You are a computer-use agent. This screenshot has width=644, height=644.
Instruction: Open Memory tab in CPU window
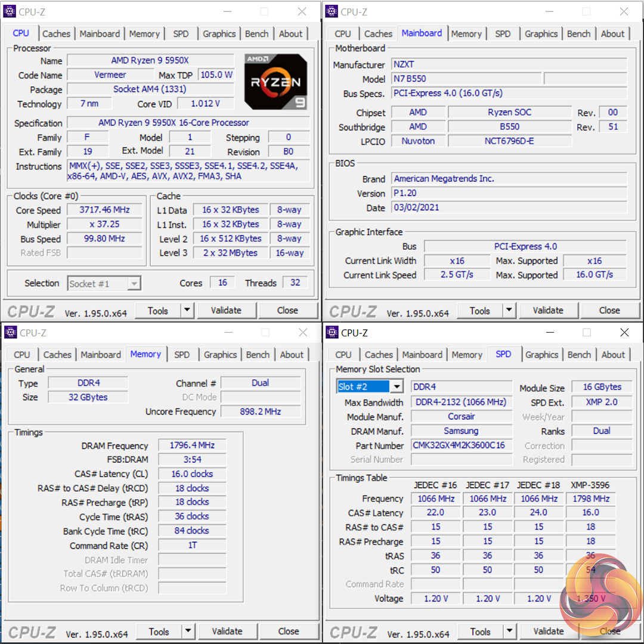144,33
